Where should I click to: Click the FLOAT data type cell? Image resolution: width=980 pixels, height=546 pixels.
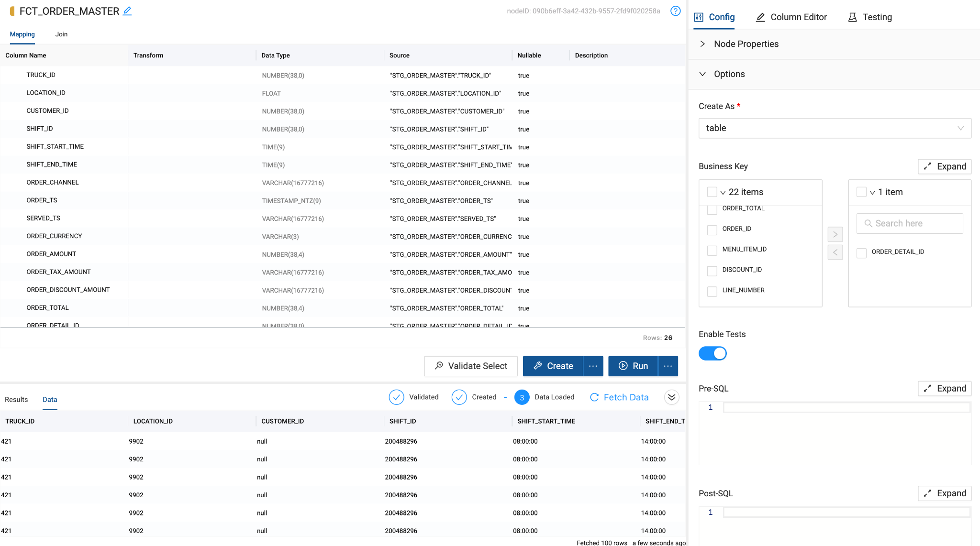click(271, 94)
